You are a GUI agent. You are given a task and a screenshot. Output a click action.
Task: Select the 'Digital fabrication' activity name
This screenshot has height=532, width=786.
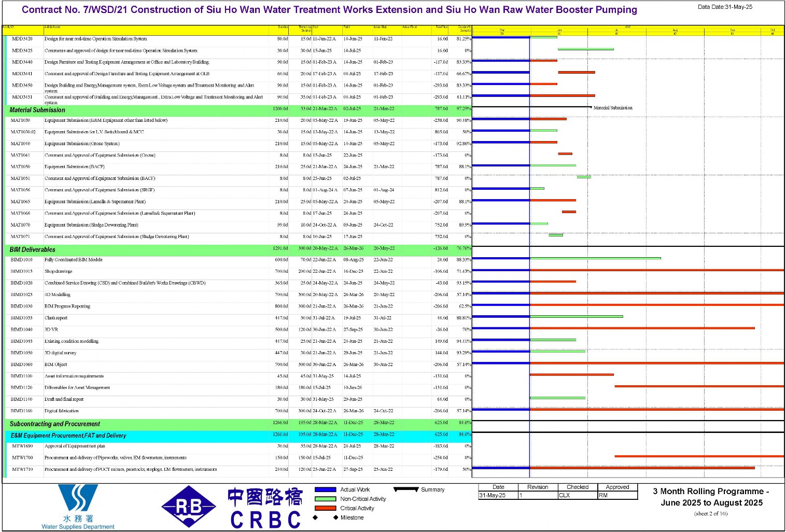coord(62,411)
